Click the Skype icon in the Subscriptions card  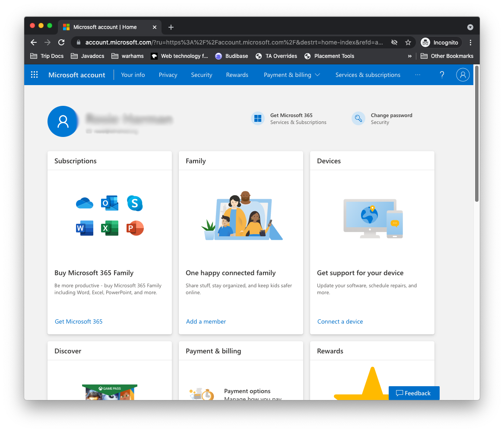tap(135, 203)
